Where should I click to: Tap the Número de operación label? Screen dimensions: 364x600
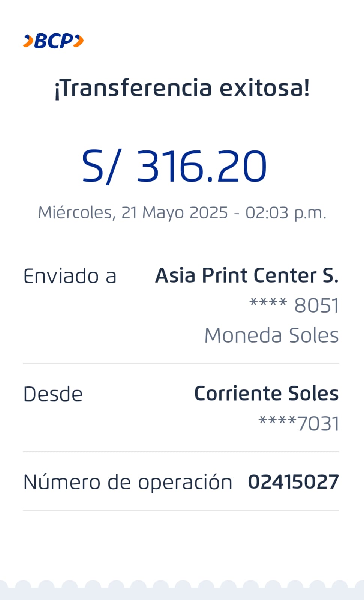[128, 482]
